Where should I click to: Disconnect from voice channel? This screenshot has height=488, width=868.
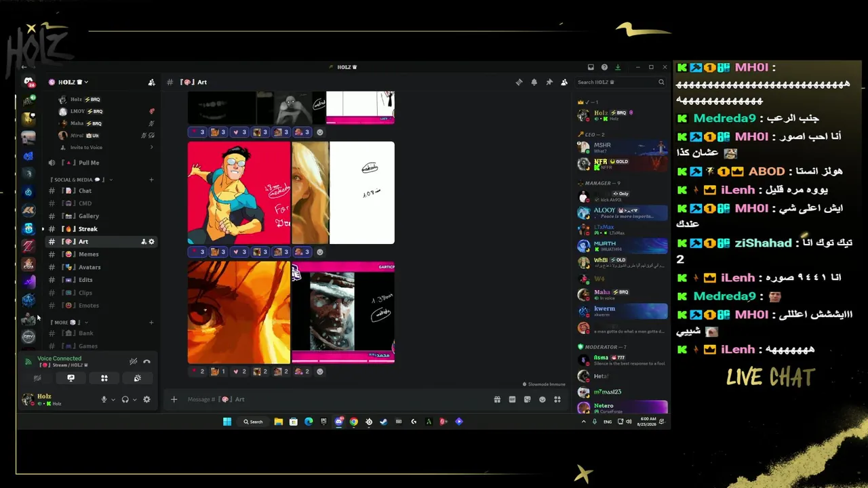pyautogui.click(x=146, y=361)
